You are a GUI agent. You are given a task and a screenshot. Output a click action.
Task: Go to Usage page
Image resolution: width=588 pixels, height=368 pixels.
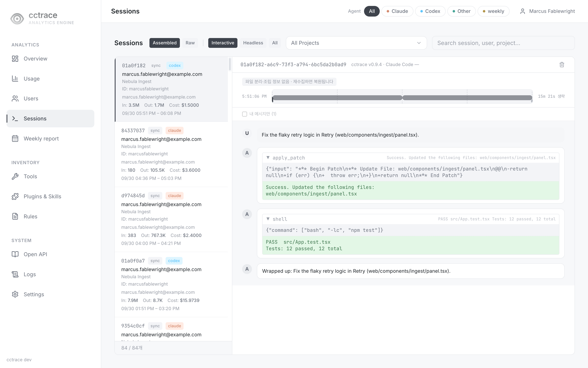coord(50,79)
